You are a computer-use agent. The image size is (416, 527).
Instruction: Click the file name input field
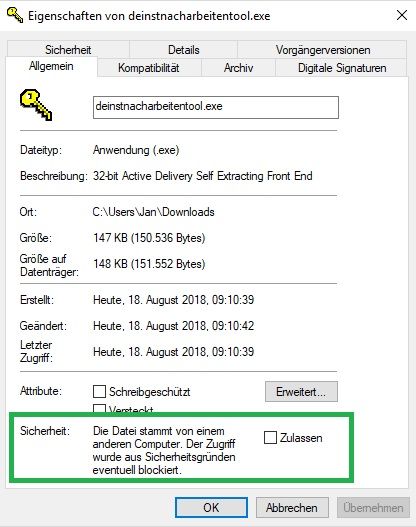pyautogui.click(x=216, y=107)
